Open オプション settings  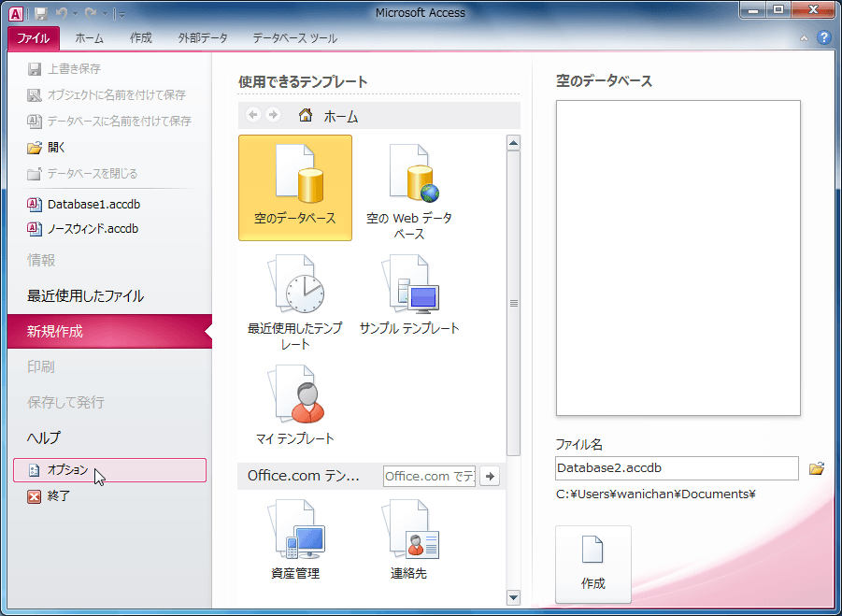click(110, 470)
